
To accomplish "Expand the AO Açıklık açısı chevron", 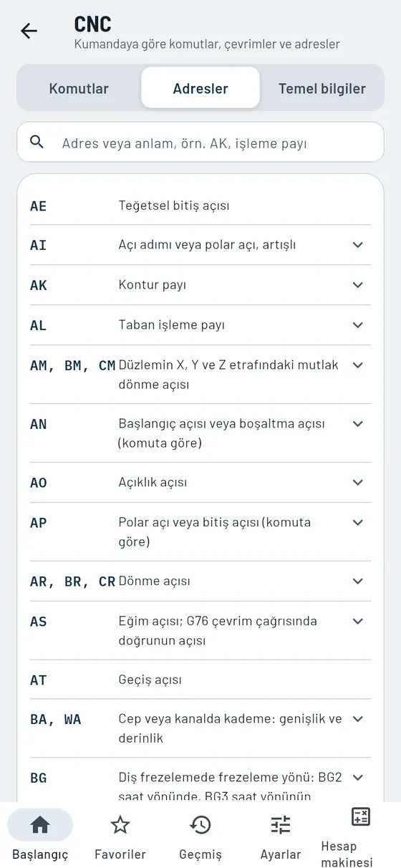I will [x=358, y=483].
